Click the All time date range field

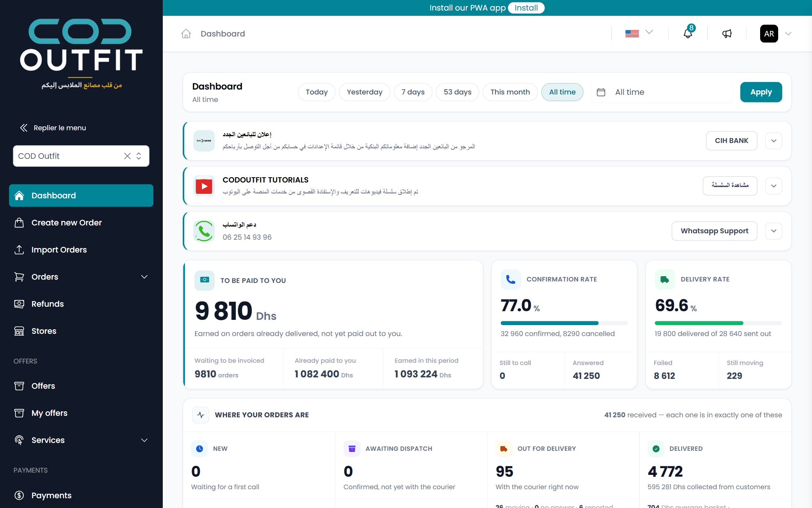[662, 92]
